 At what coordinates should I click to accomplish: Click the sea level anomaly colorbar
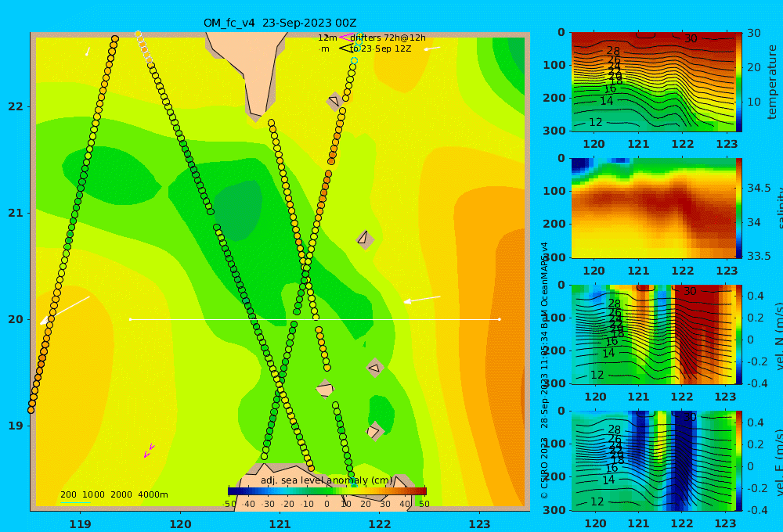327,491
